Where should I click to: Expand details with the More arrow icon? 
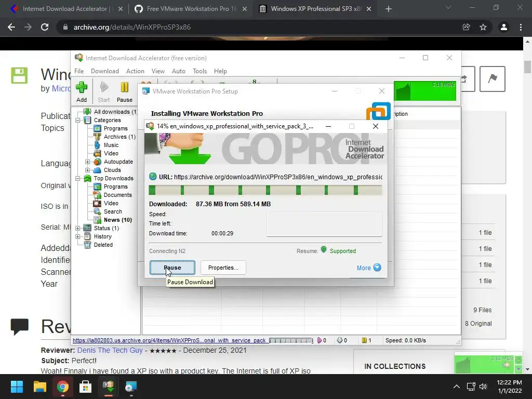point(377,268)
